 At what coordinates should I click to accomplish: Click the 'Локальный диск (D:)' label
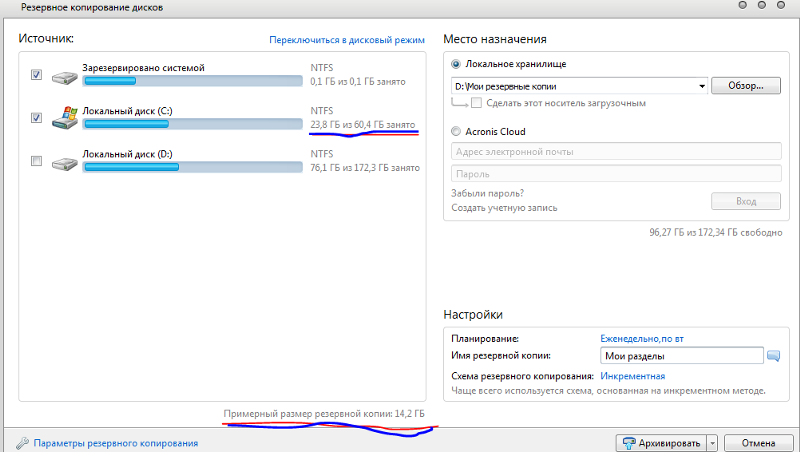coord(128,154)
